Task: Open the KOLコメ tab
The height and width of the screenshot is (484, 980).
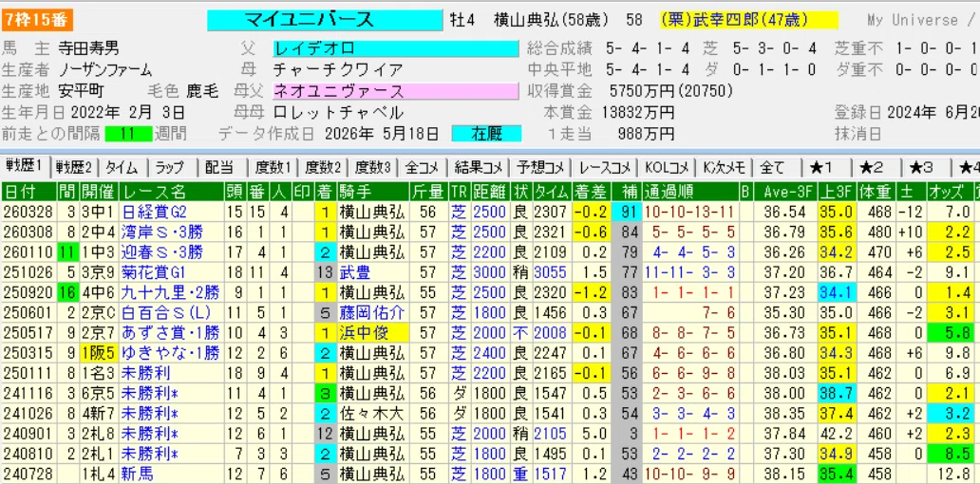Action: [x=667, y=167]
